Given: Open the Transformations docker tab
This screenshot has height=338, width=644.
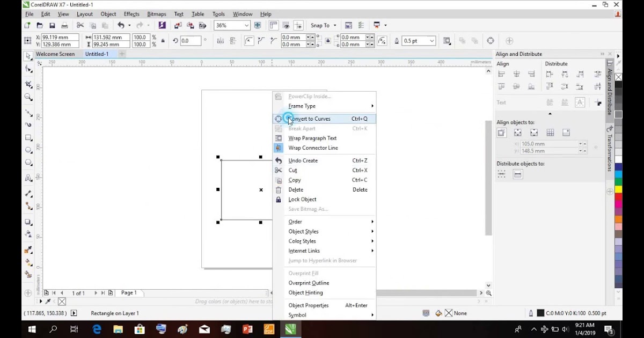Looking at the screenshot, I should 610,149.
